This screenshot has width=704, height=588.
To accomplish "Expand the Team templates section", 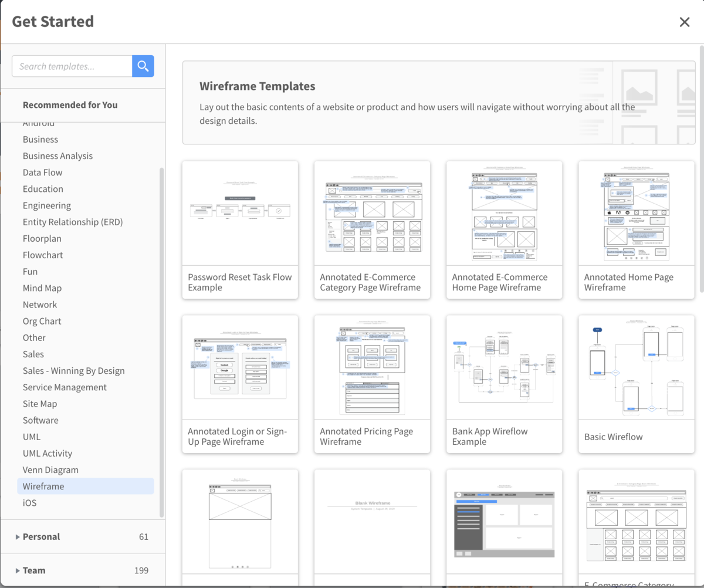I will point(34,570).
